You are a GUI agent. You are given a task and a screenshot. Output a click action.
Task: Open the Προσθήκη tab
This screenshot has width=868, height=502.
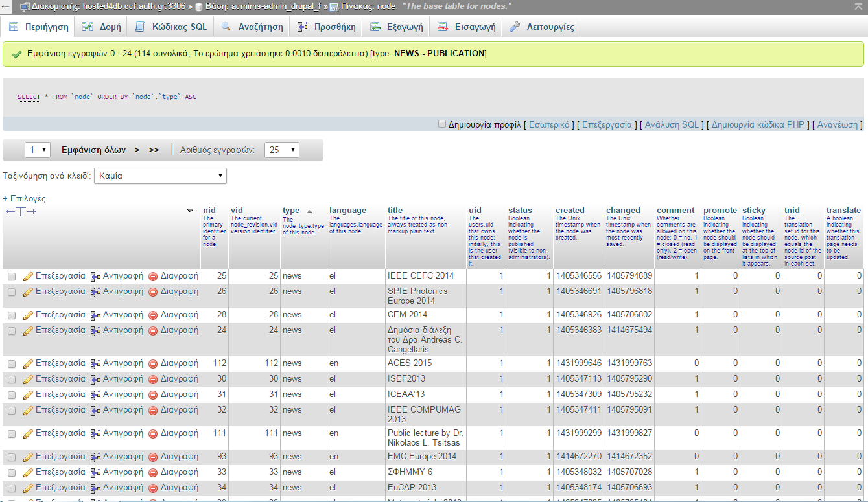327,27
